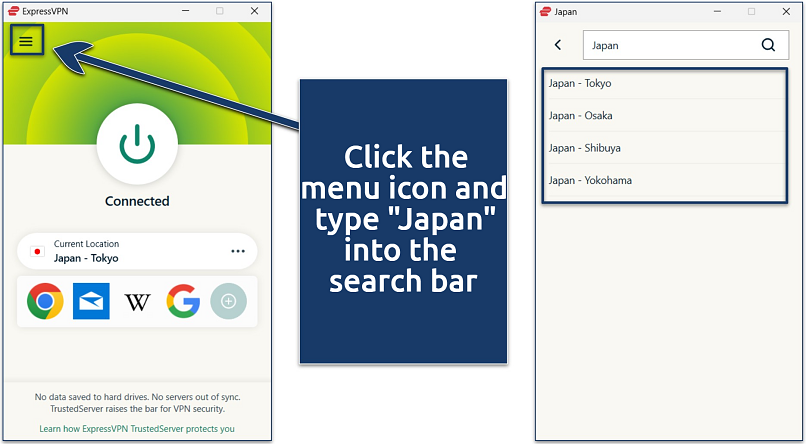Viewport: 806px width, 444px height.
Task: Launch the Chrome shortcut
Action: 45,301
